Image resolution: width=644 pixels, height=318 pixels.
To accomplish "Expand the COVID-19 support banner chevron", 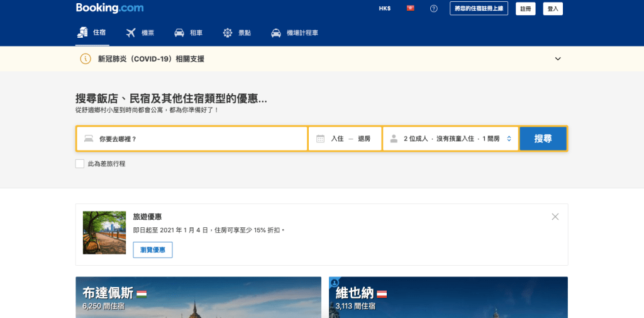I will 557,59.
